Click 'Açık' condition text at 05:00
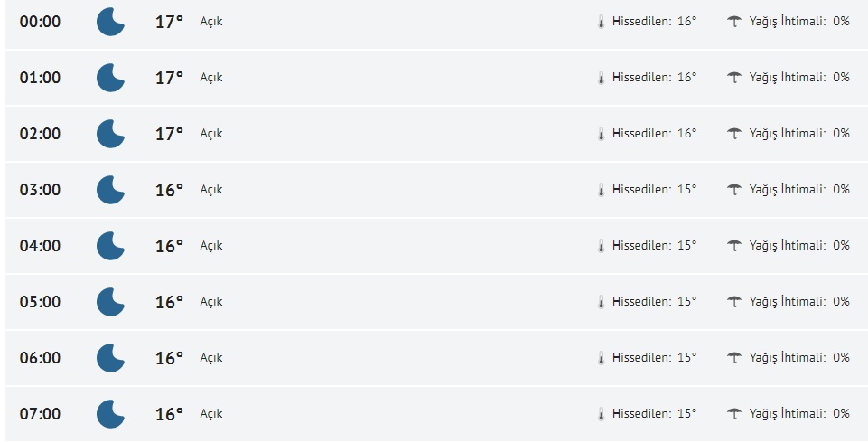This screenshot has height=443, width=868. point(211,302)
